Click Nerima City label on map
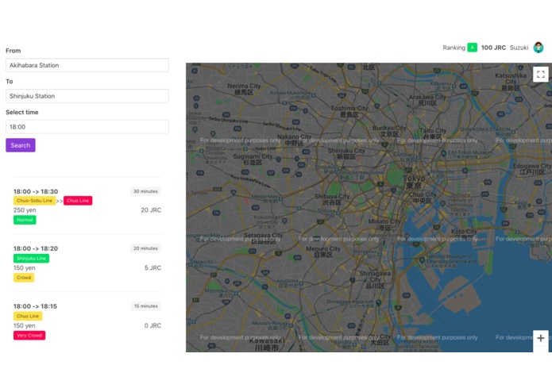 [x=244, y=89]
